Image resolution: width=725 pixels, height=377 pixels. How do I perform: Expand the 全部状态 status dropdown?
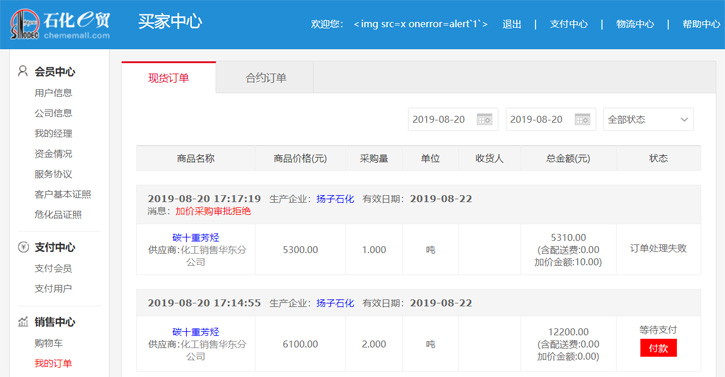point(648,119)
